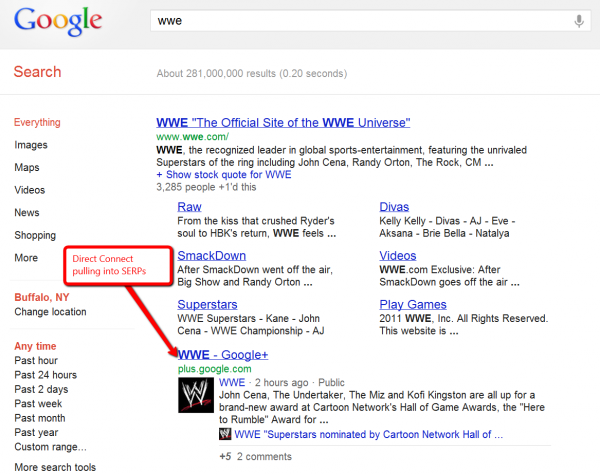The width and height of the screenshot is (600, 474).
Task: Switch to Videos in the left sidebar
Action: (30, 190)
